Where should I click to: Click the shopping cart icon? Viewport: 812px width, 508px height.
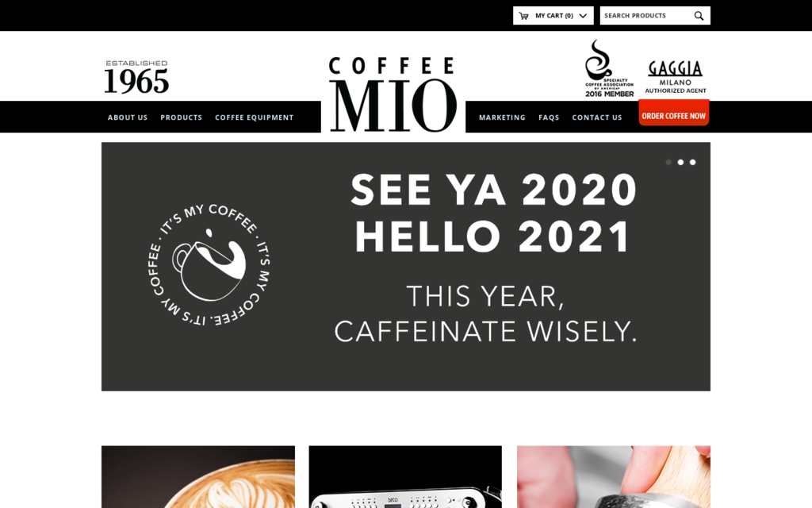[x=523, y=16]
